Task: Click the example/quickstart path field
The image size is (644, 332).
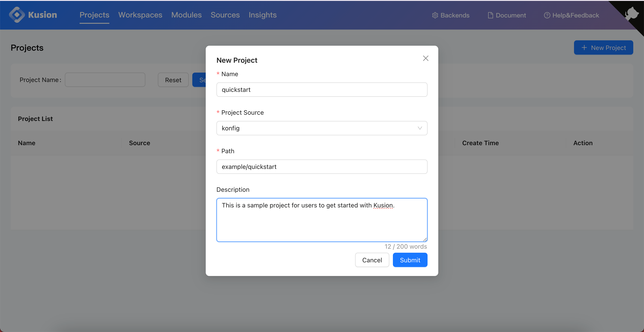Action: click(322, 166)
